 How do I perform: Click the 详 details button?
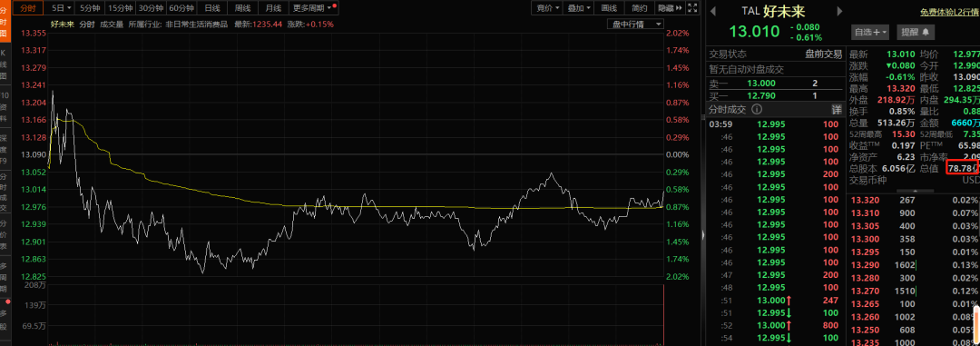837,109
